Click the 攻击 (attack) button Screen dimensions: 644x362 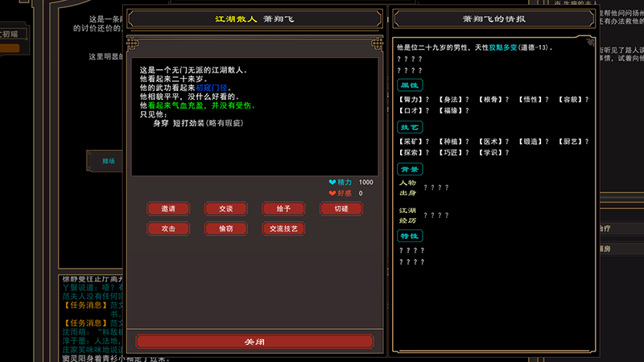coord(168,228)
